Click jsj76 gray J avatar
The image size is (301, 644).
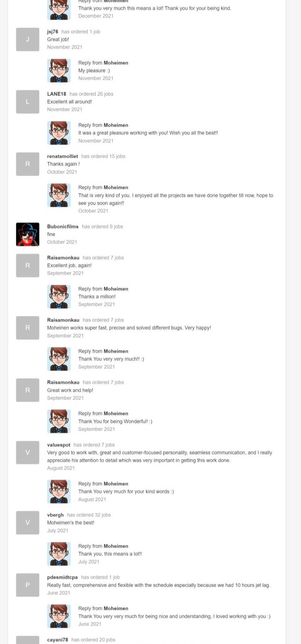[x=28, y=39]
